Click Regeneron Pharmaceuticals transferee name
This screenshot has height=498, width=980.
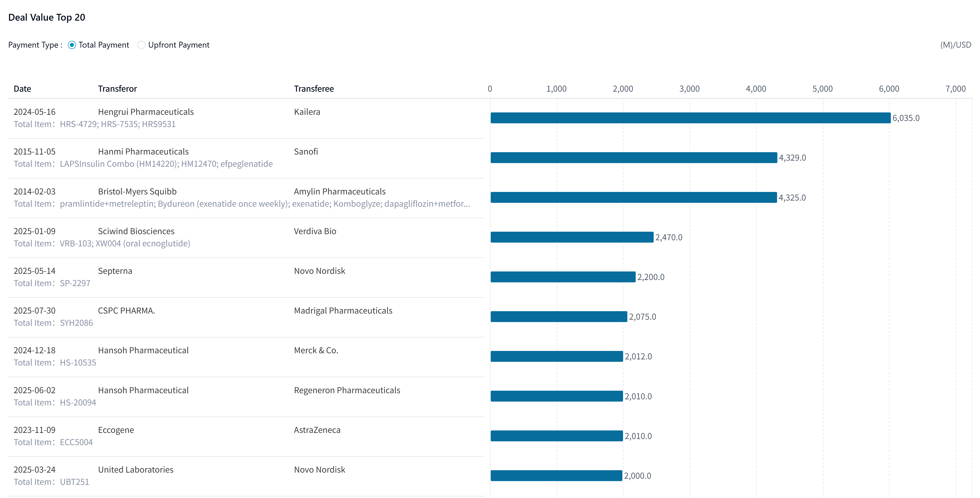pyautogui.click(x=347, y=390)
